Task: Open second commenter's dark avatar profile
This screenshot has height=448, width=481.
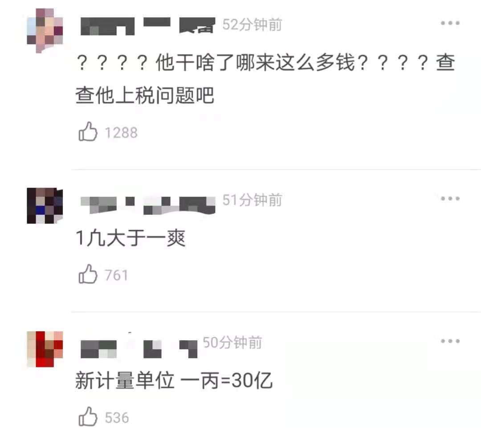Action: [45, 205]
